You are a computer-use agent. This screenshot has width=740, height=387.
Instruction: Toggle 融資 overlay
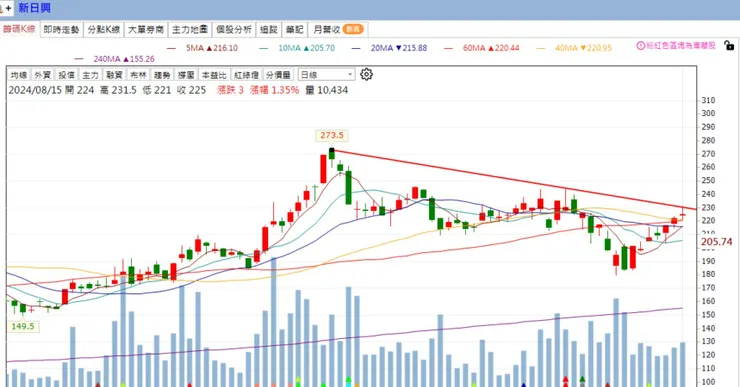coord(115,75)
